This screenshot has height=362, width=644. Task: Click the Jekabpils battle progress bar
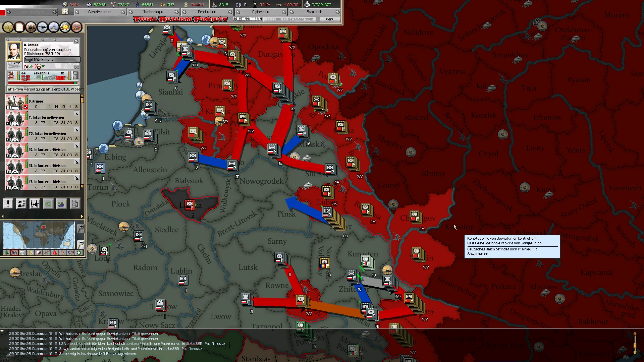point(43,83)
